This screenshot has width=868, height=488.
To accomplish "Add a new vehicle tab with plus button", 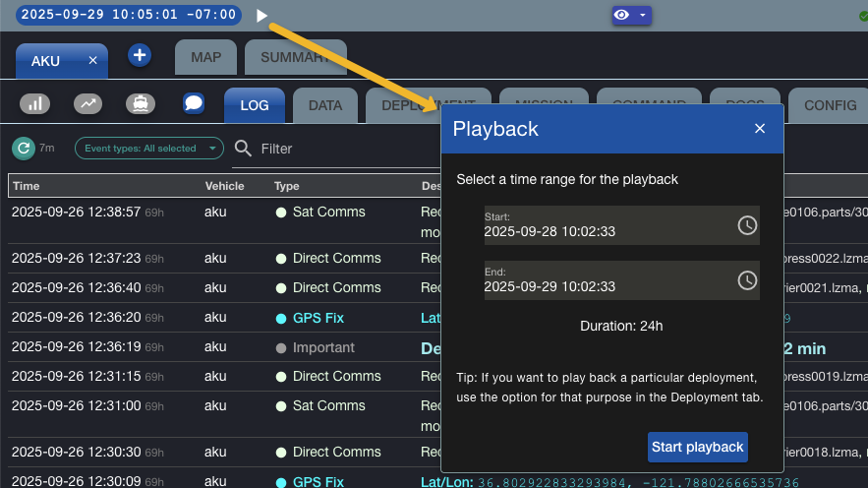I will (140, 56).
